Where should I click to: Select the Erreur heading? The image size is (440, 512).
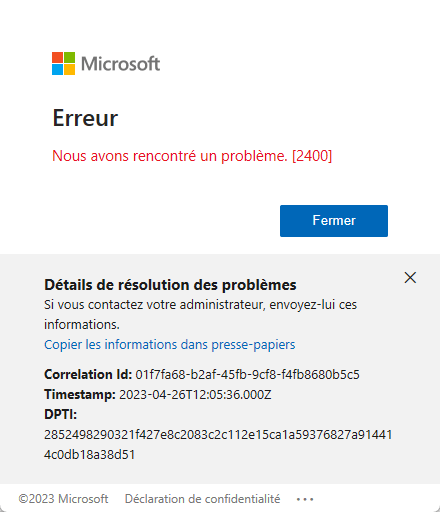85,118
